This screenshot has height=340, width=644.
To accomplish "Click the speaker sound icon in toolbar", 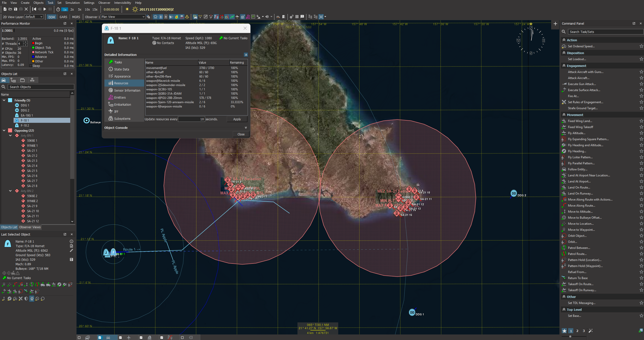I will 267,17.
